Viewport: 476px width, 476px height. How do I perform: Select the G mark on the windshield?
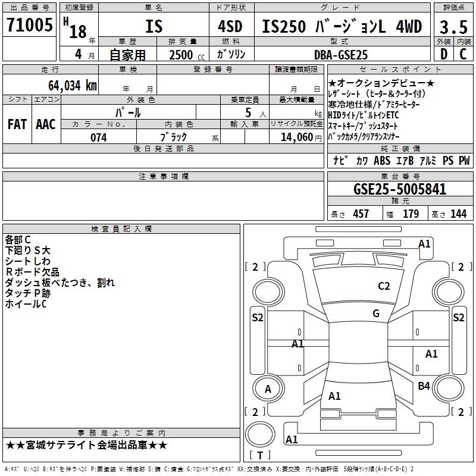376,314
